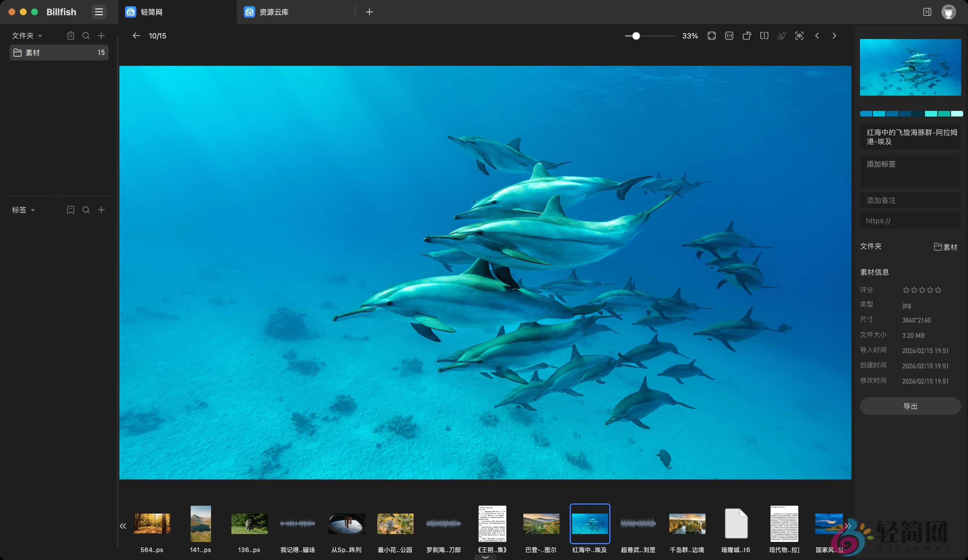Screen dimensions: 968x560
Task: Click the 导出 export button
Action: tap(910, 406)
